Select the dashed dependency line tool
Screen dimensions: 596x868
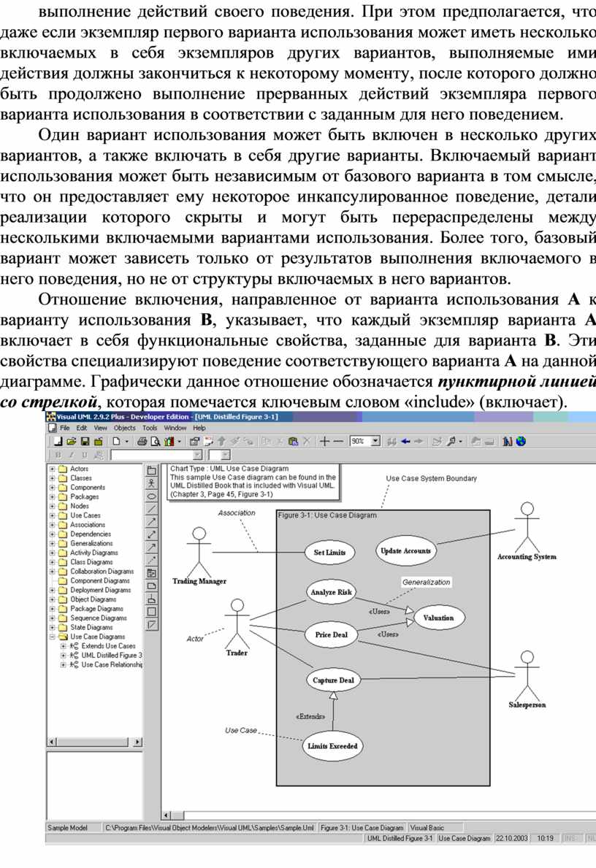point(152,560)
